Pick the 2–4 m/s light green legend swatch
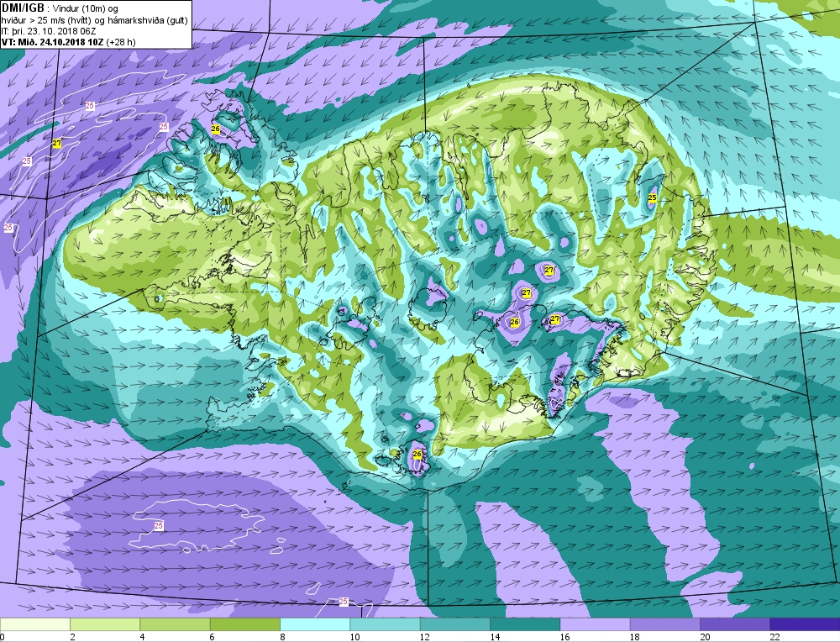This screenshot has width=840, height=642. (x=105, y=624)
